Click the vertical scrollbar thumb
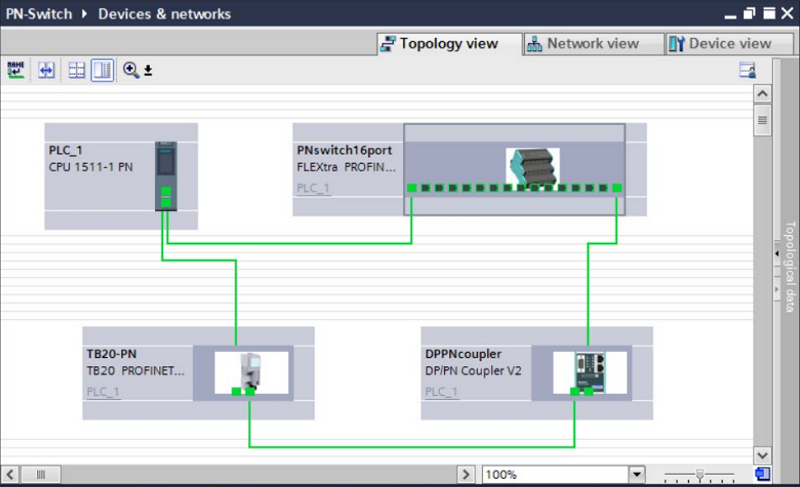This screenshot has width=800, height=487. point(762,120)
